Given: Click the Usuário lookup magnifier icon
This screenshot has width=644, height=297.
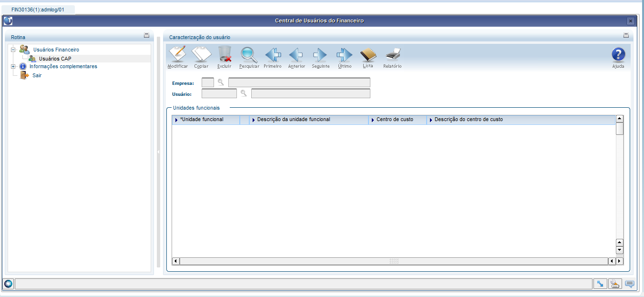Looking at the screenshot, I should pyautogui.click(x=244, y=93).
